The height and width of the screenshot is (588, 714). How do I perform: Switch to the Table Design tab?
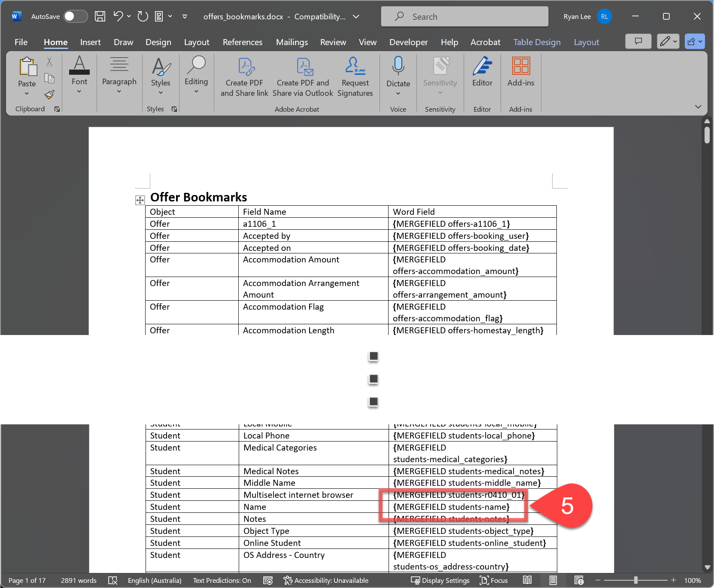[x=537, y=42]
